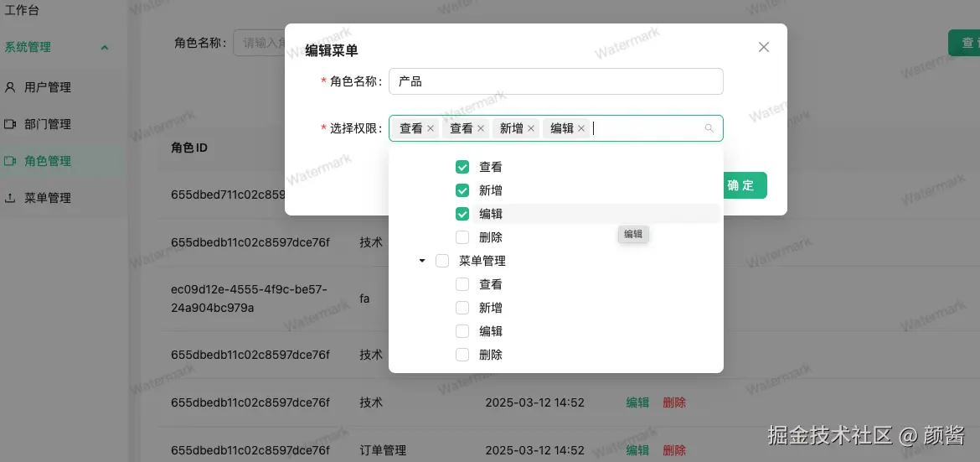Check 删除 under the 菜单管理 node
The height and width of the screenshot is (462, 980).
click(462, 355)
